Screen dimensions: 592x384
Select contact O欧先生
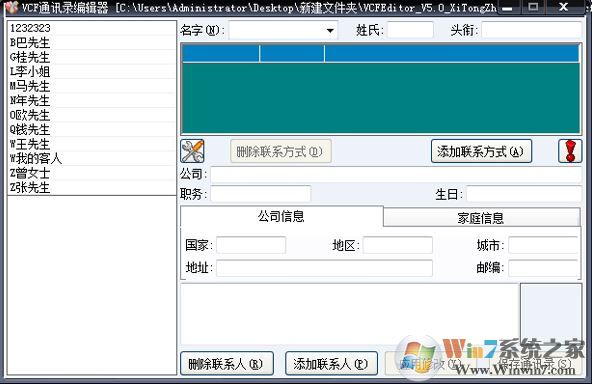(x=92, y=115)
